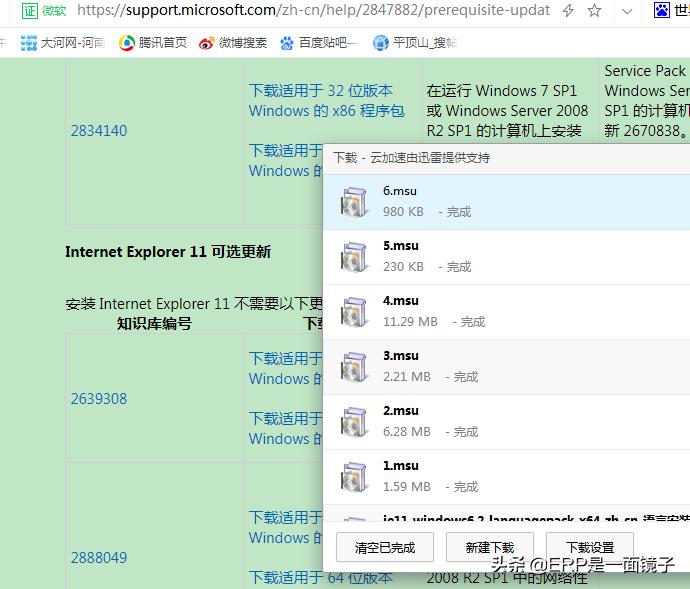
Task: Click the file icon of 4.msu
Action: 354,312
